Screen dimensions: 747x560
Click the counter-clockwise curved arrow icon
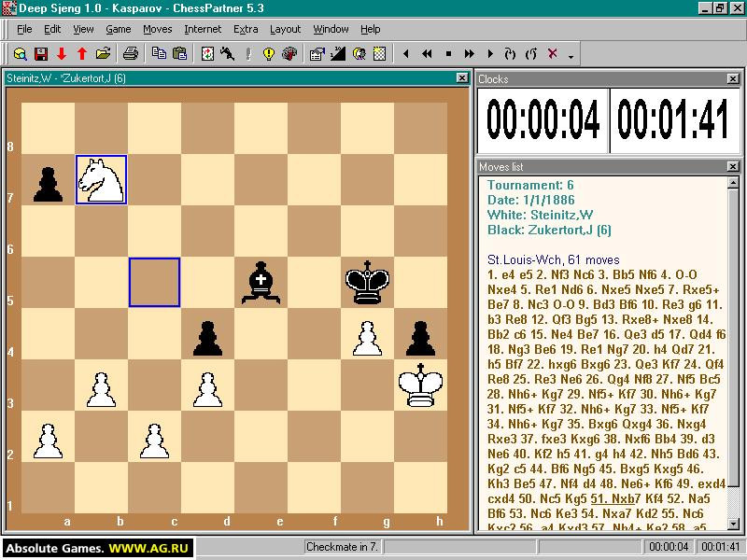click(531, 54)
